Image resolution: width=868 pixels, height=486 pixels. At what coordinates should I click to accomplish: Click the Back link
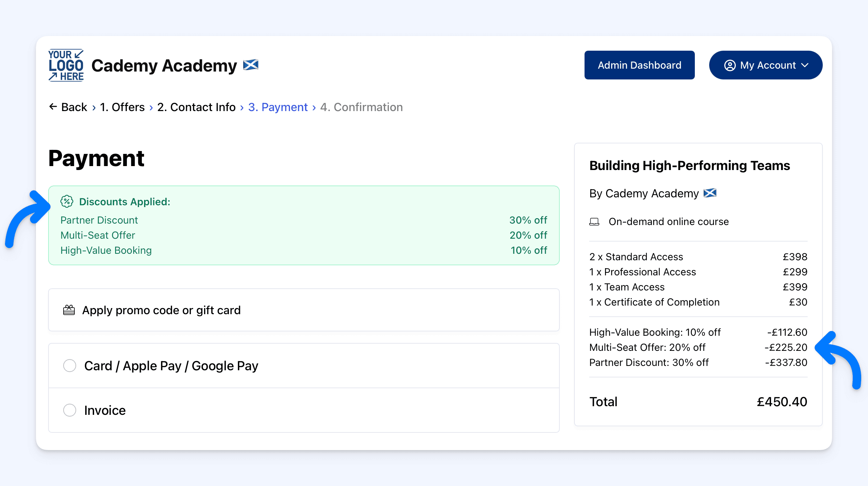(x=74, y=107)
